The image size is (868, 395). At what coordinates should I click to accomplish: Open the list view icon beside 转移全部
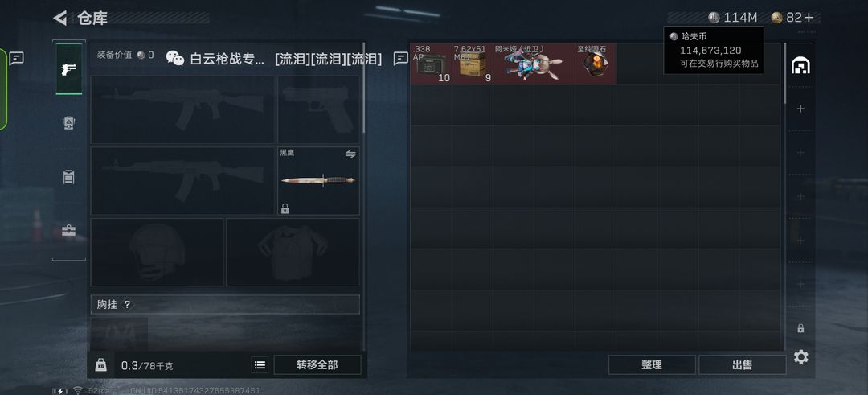(260, 365)
